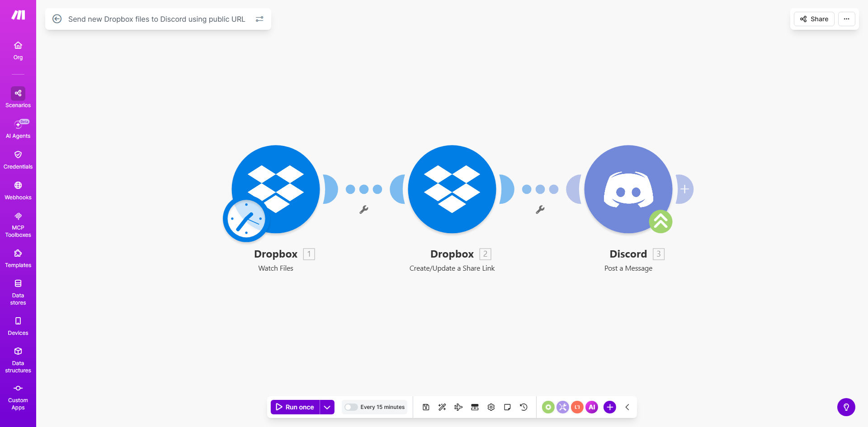Go back using the arrow beside the scenario name
The image size is (868, 427).
click(57, 19)
